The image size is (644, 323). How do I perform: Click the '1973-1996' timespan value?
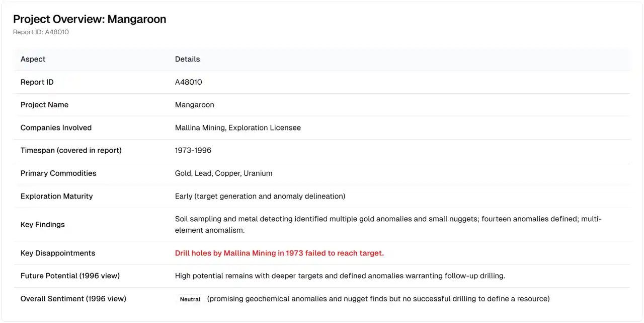193,151
